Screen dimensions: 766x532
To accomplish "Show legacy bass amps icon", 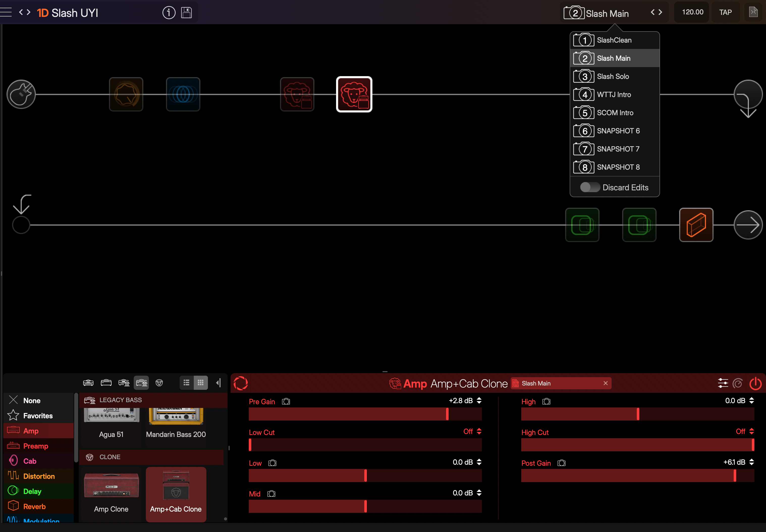I will tap(142, 383).
